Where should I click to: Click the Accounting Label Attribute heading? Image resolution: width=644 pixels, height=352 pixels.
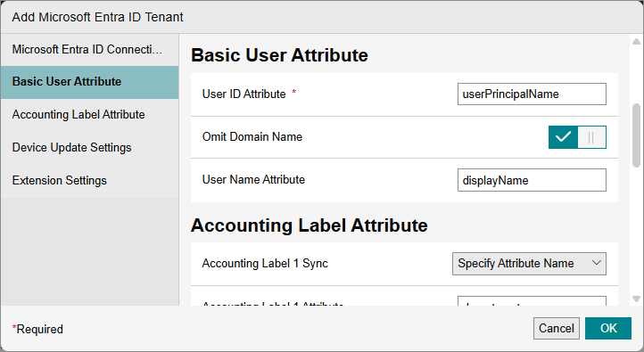tap(309, 225)
